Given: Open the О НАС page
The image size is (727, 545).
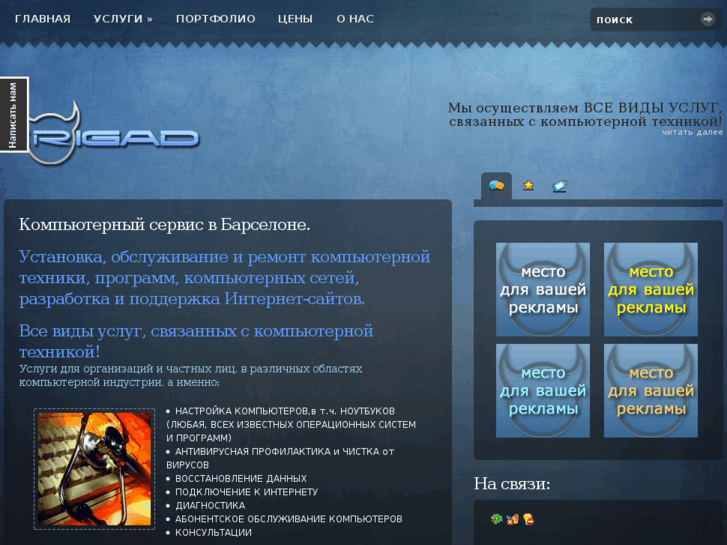Looking at the screenshot, I should [x=355, y=19].
